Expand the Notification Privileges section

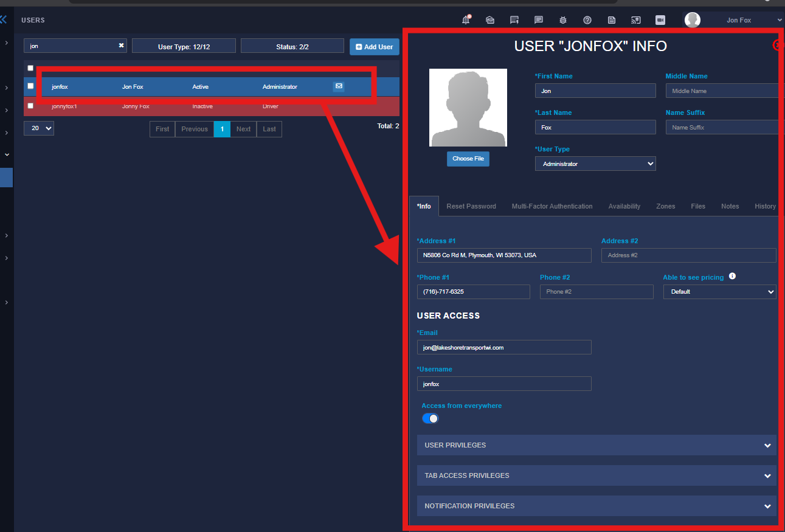(x=597, y=506)
